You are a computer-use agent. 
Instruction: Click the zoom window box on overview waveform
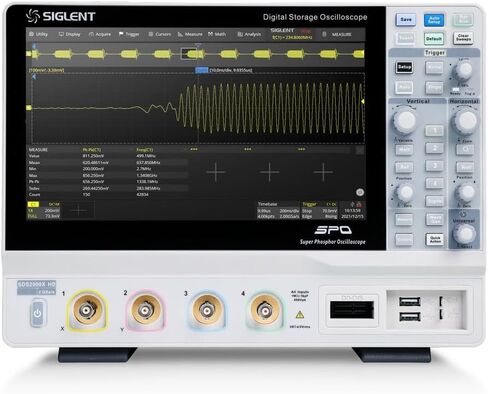[x=189, y=54]
